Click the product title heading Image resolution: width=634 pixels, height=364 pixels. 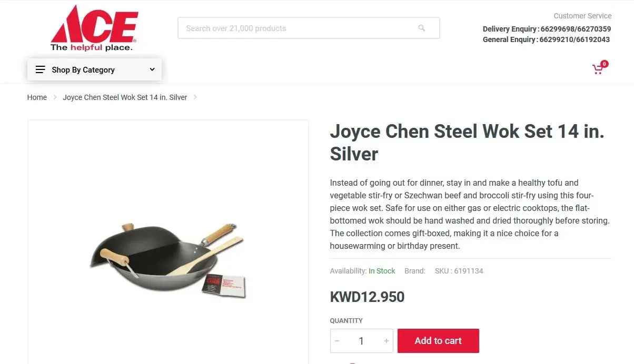467,142
